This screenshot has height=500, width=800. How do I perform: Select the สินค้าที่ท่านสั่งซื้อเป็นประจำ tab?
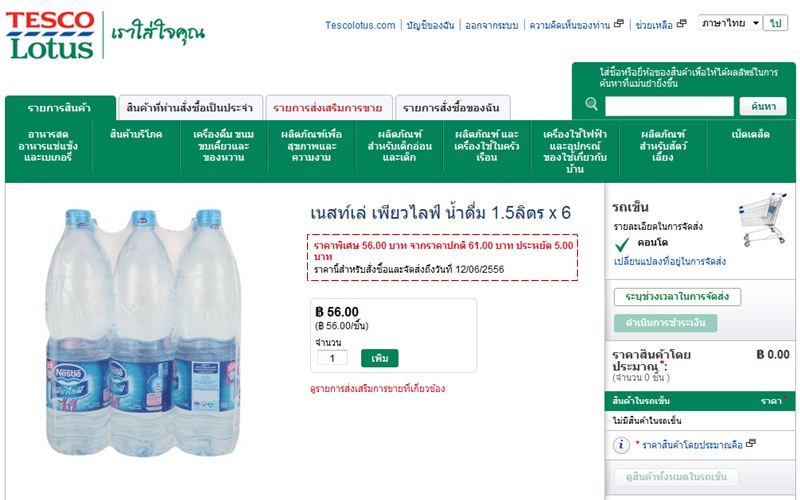[x=190, y=108]
